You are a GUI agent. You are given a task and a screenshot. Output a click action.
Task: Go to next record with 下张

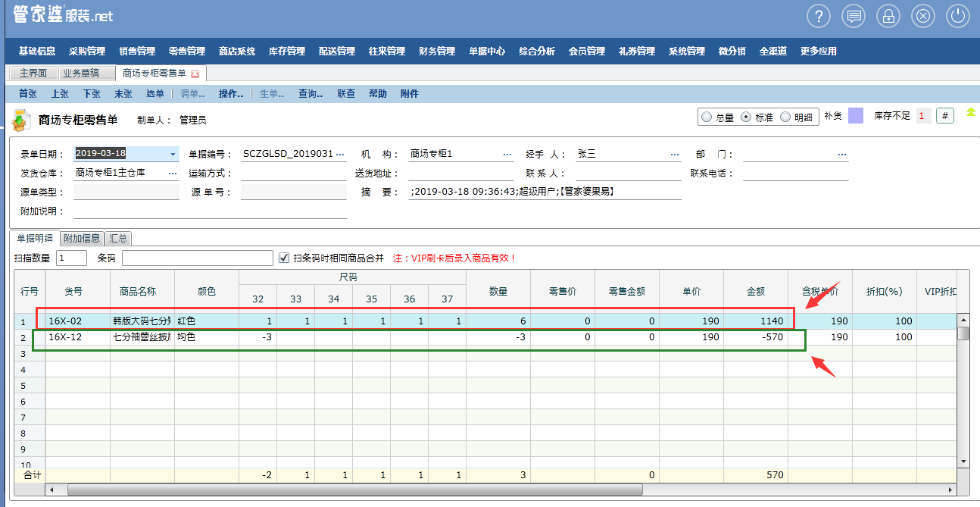[x=92, y=94]
